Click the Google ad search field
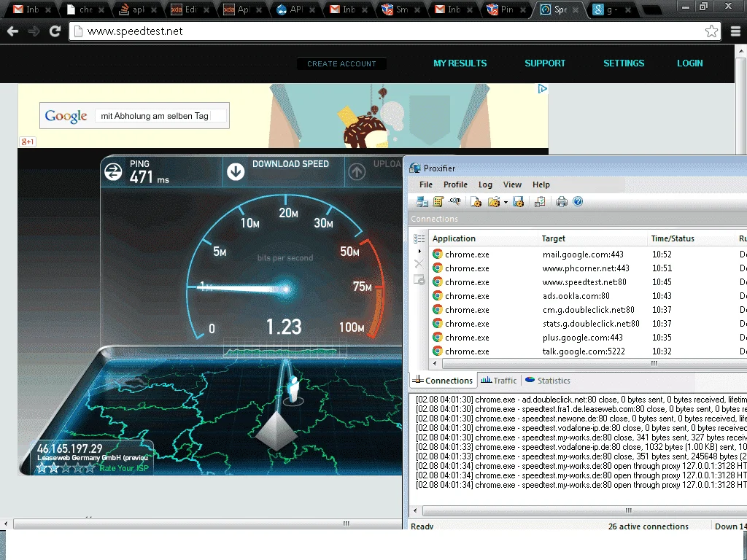 160,116
